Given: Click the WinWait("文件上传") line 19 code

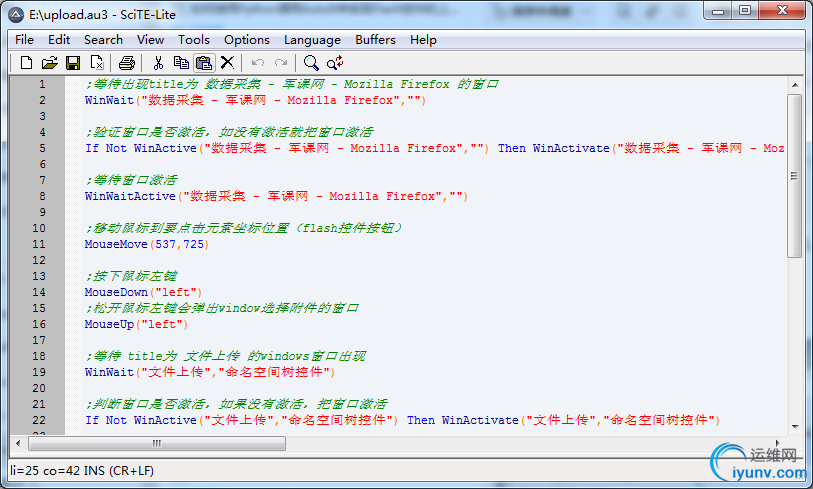Looking at the screenshot, I should tap(210, 372).
